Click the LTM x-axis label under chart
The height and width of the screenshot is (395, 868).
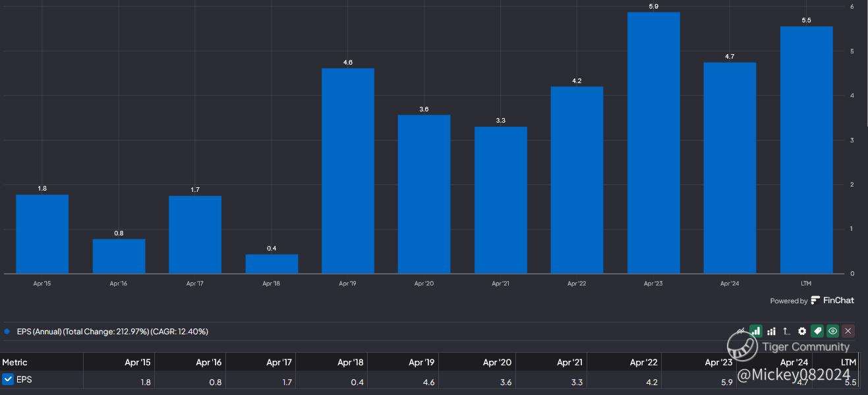coord(806,284)
